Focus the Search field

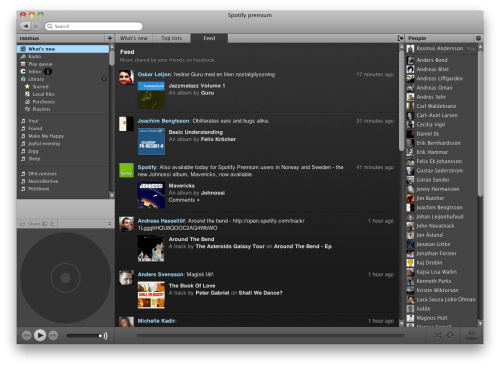pyautogui.click(x=94, y=26)
